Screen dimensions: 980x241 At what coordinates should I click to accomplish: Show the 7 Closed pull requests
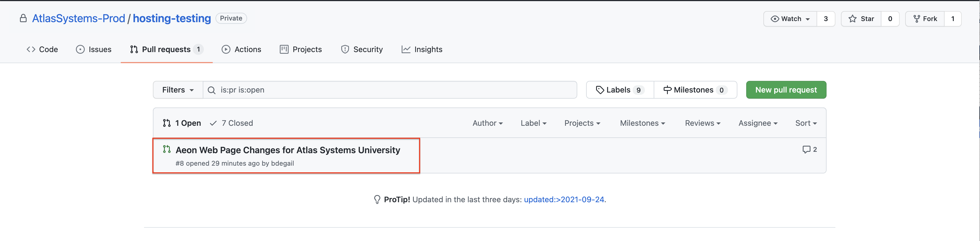pos(231,123)
